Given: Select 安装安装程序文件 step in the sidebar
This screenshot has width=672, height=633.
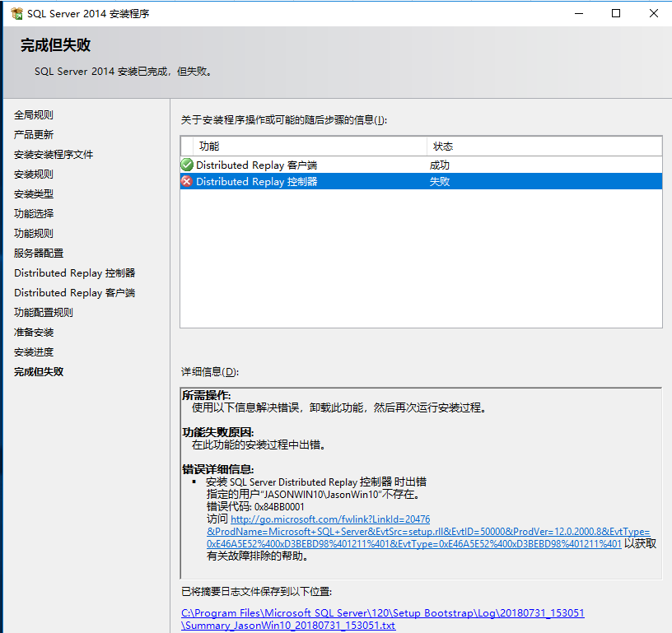Looking at the screenshot, I should tap(54, 154).
